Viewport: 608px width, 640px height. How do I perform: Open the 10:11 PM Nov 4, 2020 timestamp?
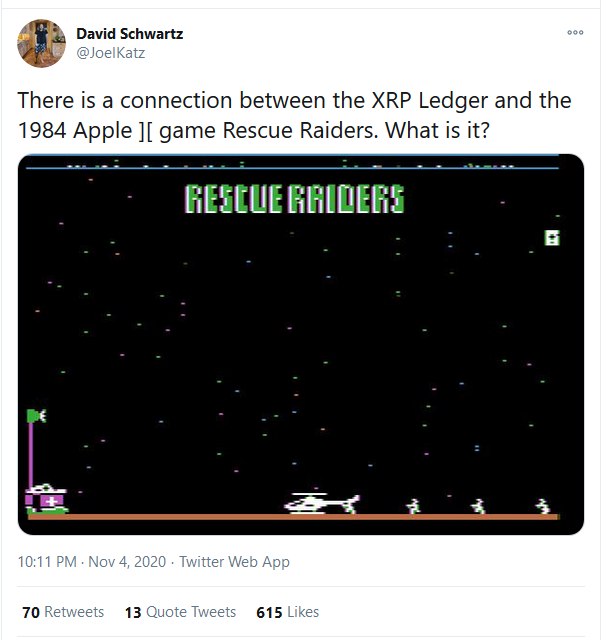[92, 562]
